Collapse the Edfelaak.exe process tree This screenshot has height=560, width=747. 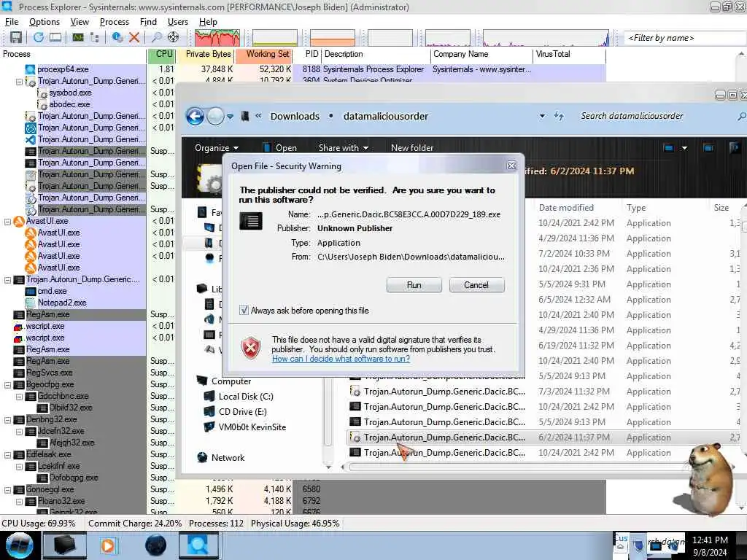coord(7,455)
